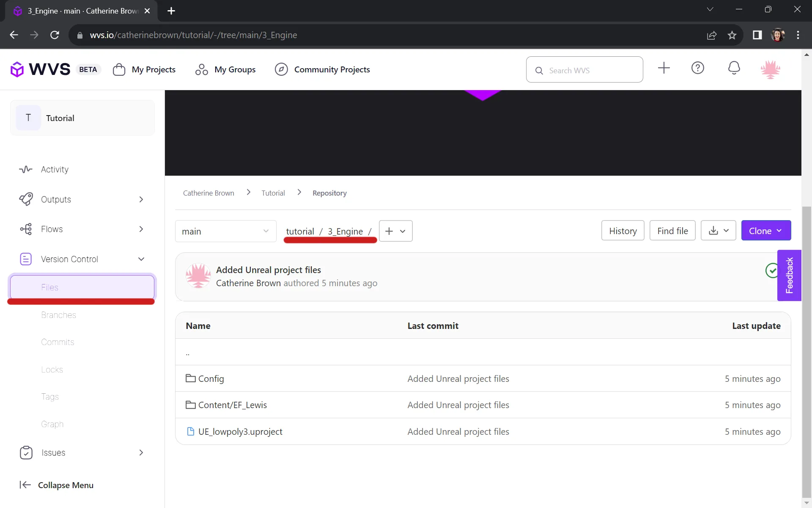Image resolution: width=812 pixels, height=508 pixels.
Task: Open the Commits section in the sidebar
Action: point(58,342)
